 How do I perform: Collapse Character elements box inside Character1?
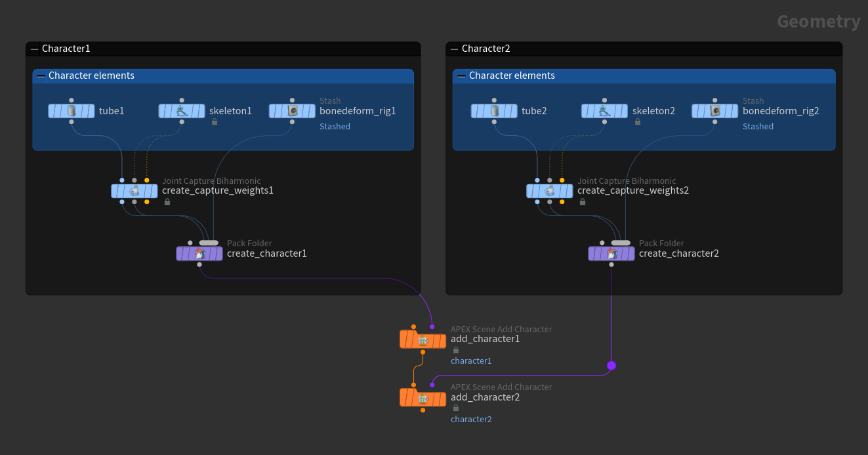[41, 76]
